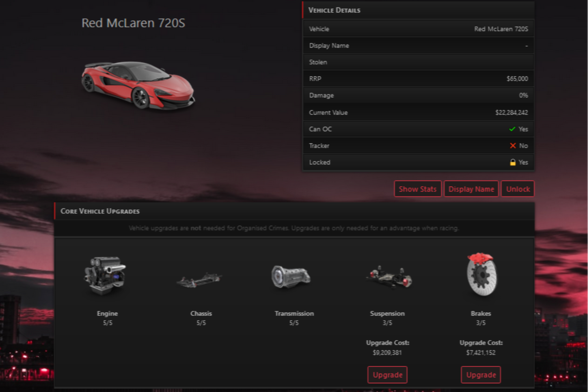Click the Locked row label
The height and width of the screenshot is (392, 588).
click(319, 162)
